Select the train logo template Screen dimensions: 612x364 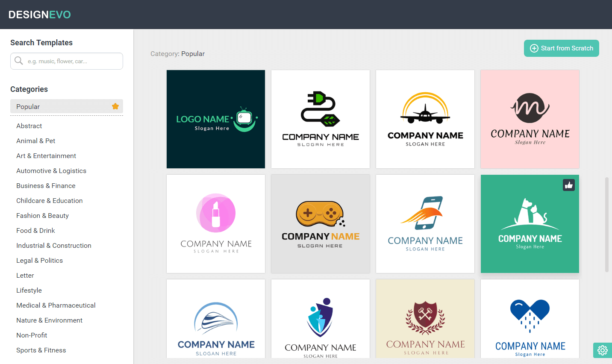point(215,318)
